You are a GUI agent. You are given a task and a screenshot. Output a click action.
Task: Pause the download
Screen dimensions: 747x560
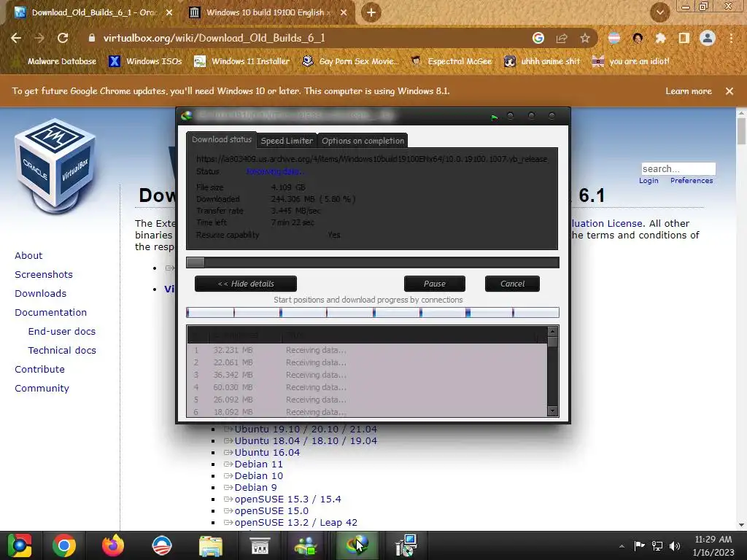coord(435,284)
